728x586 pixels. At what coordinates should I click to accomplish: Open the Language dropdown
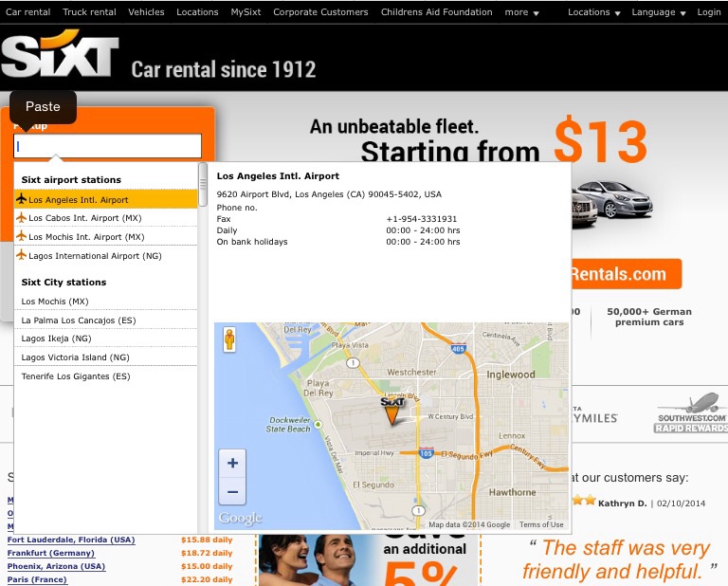coord(659,12)
